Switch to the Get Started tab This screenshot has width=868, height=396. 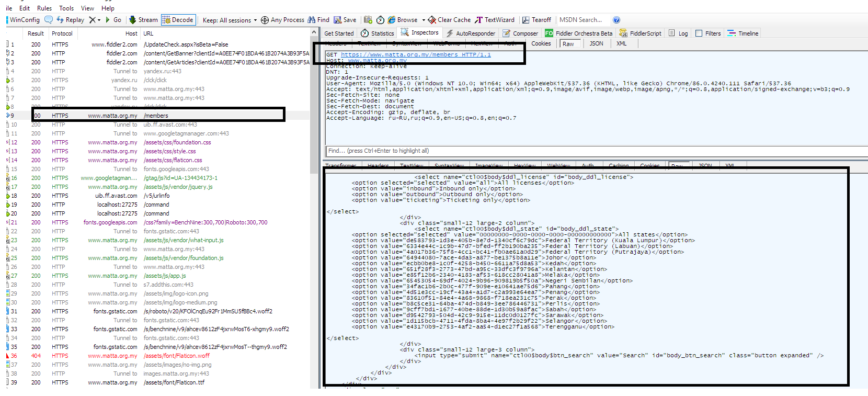tap(339, 33)
